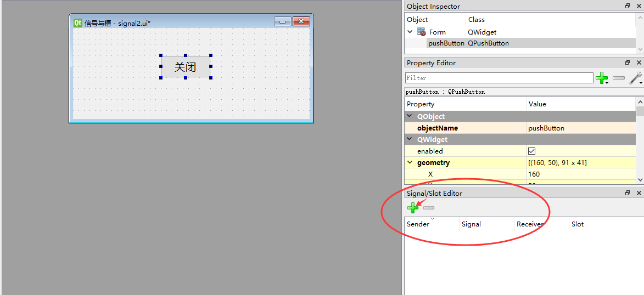644x295 pixels.
Task: Close the signal2.ui form window
Action: coord(301,21)
